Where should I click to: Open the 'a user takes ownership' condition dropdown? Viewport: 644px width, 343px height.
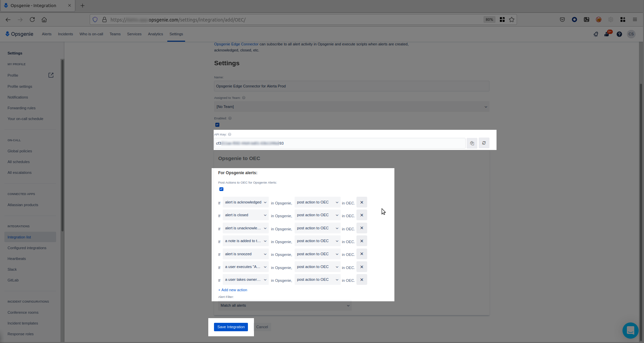[246, 280]
